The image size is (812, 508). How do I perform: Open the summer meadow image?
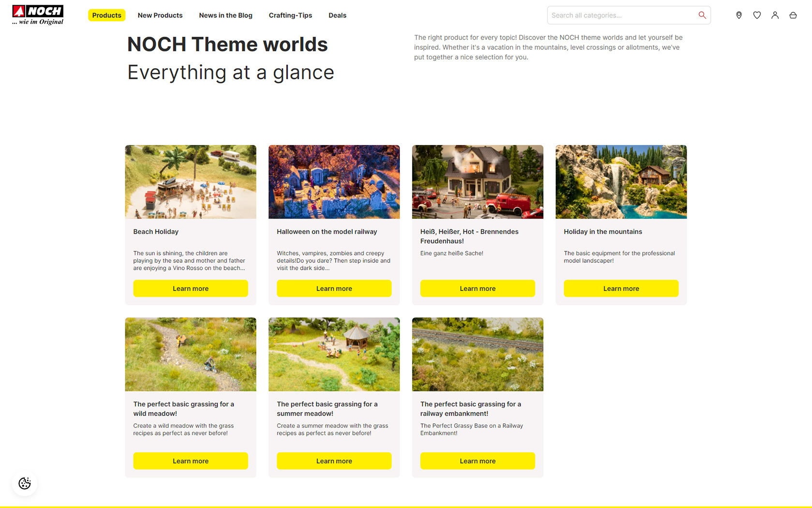(x=334, y=354)
